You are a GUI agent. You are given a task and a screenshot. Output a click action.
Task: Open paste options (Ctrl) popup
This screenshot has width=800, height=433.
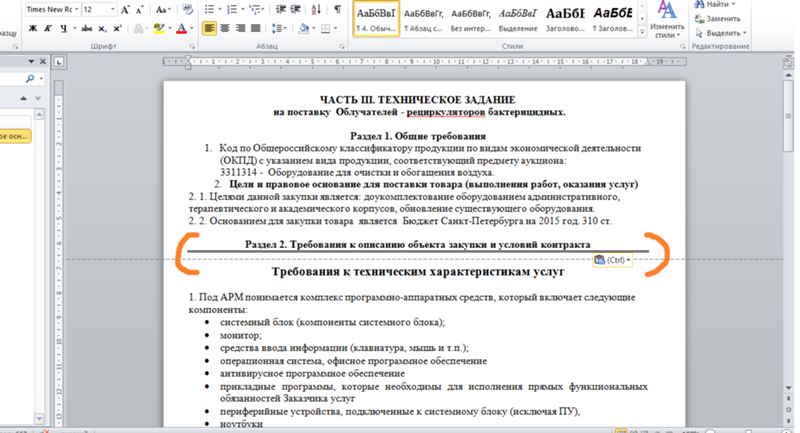612,260
